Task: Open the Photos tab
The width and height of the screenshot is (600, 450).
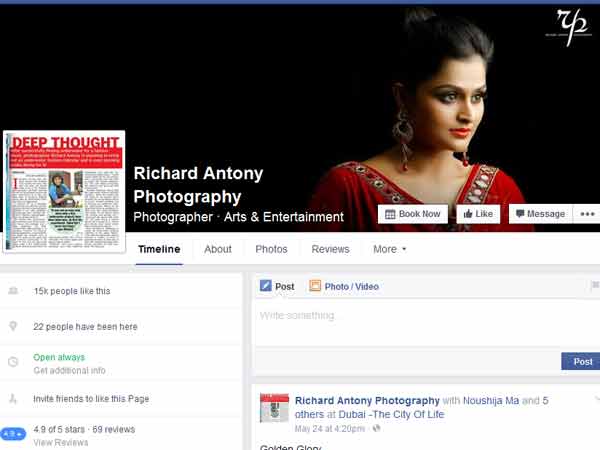Action: pos(271,249)
